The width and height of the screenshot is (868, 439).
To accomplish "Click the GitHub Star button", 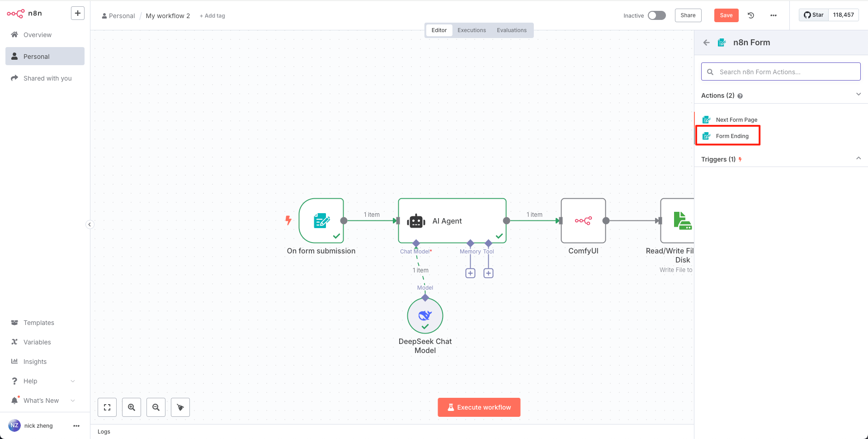I will tap(814, 15).
